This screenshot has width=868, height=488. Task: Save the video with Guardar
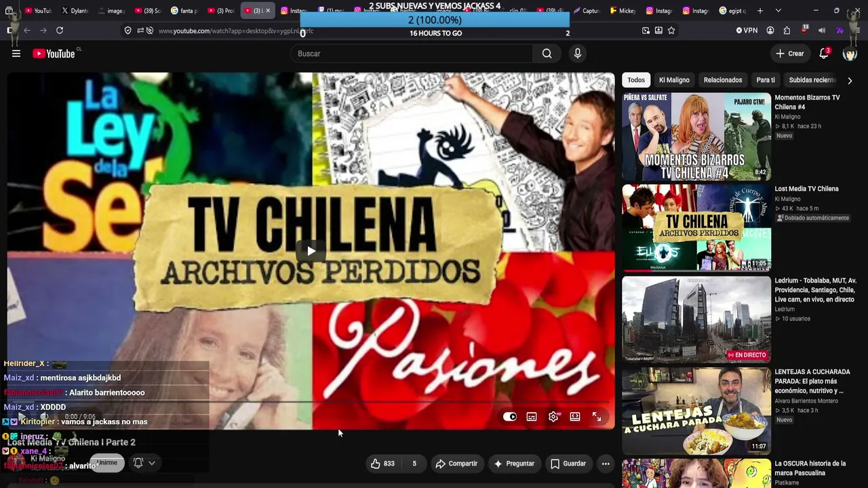click(x=568, y=464)
